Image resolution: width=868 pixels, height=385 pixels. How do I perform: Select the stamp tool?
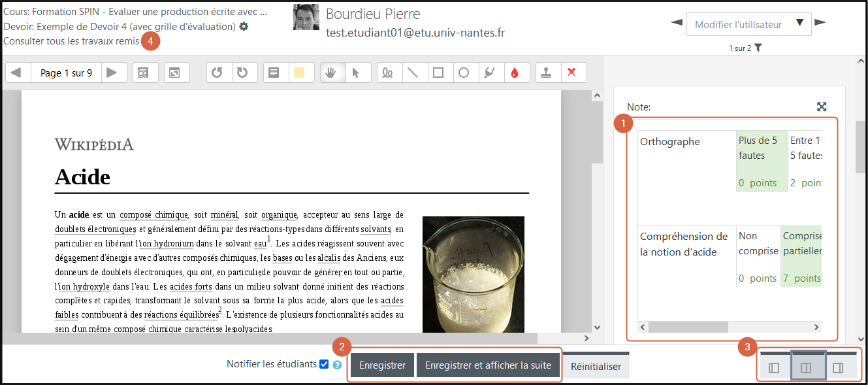pos(547,72)
